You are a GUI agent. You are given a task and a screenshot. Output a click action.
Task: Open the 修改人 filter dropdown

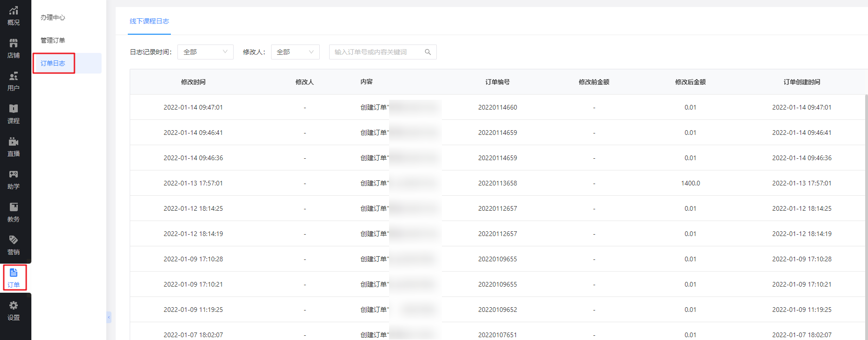(295, 52)
